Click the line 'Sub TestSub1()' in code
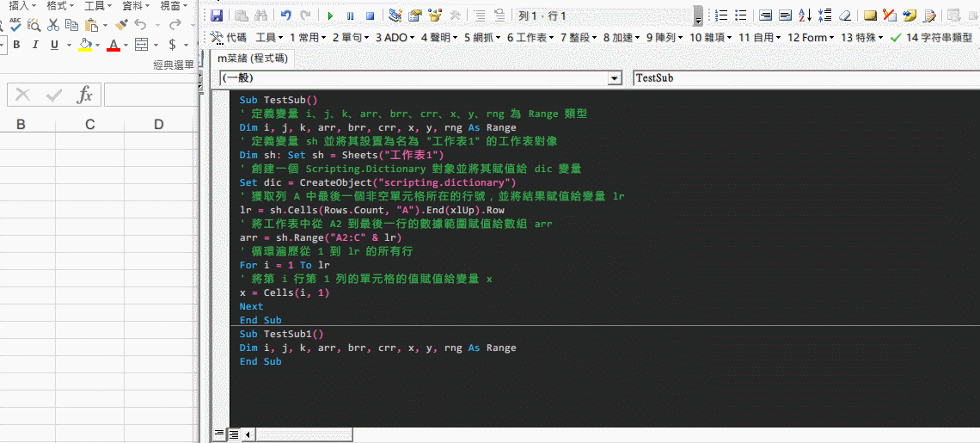Viewport: 980px width, 443px height. click(282, 334)
